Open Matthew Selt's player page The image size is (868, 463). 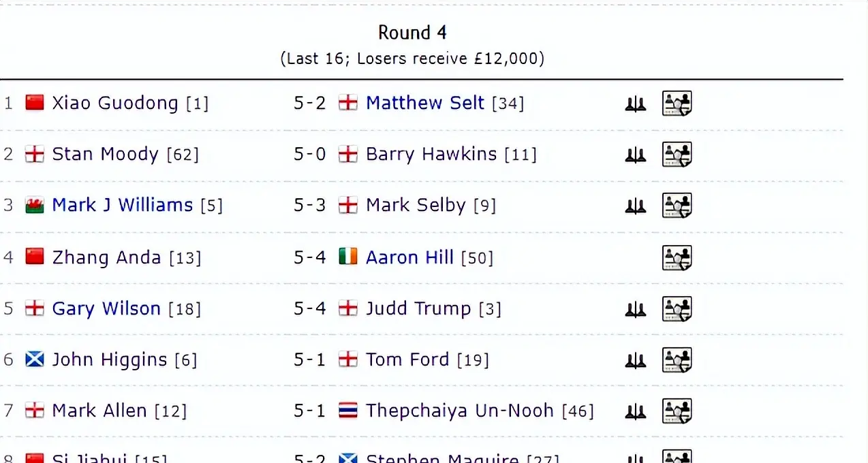pyautogui.click(x=424, y=103)
